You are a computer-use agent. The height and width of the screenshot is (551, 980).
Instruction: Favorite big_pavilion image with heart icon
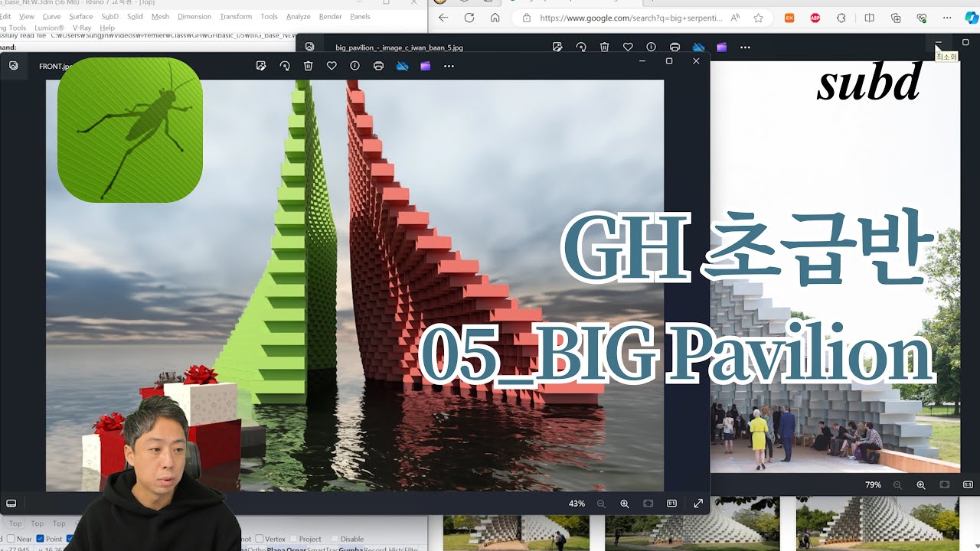(x=628, y=47)
